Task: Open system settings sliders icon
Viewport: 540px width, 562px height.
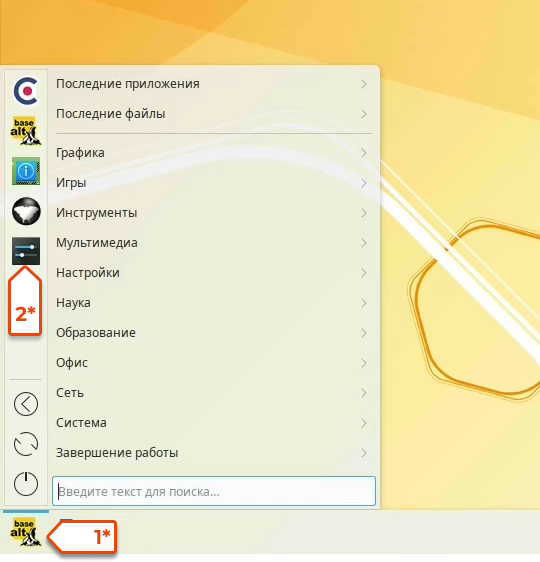Action: click(x=26, y=251)
